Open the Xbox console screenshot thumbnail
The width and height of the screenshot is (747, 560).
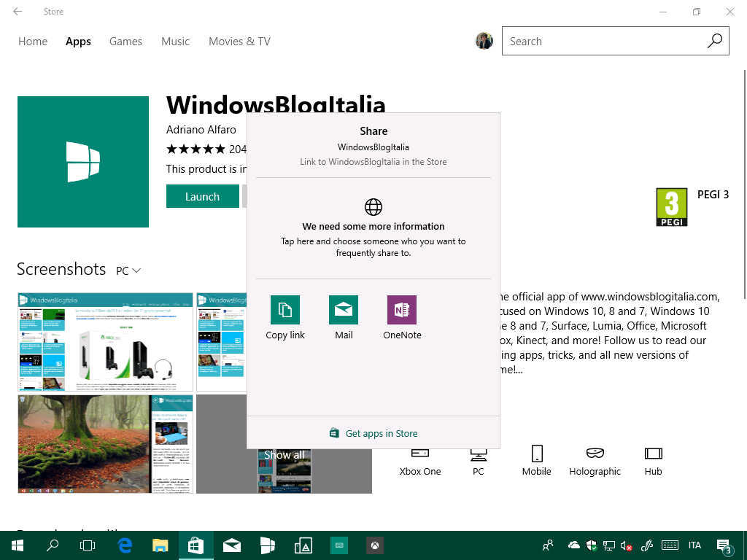[105, 342]
